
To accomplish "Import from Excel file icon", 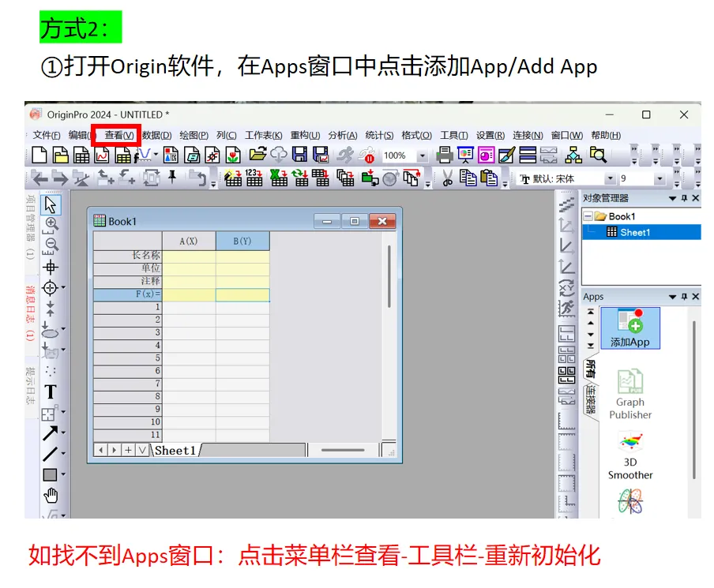I will pos(278,178).
